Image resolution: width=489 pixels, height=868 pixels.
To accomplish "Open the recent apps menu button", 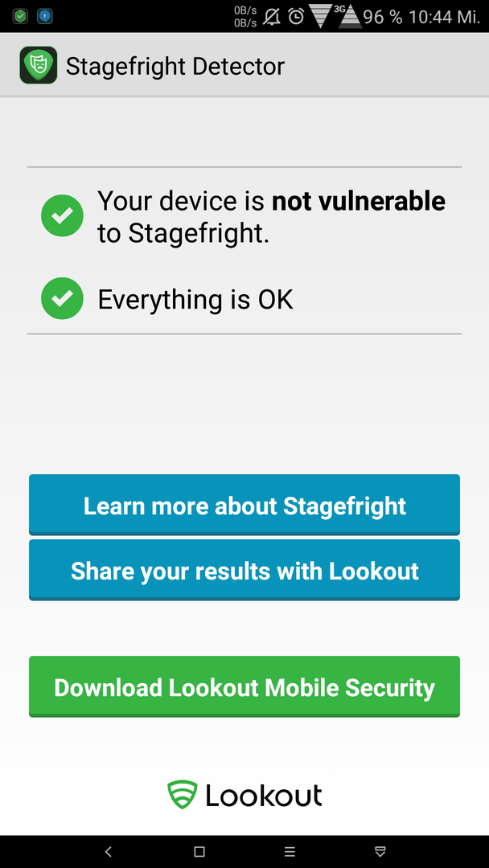I will pyautogui.click(x=290, y=851).
